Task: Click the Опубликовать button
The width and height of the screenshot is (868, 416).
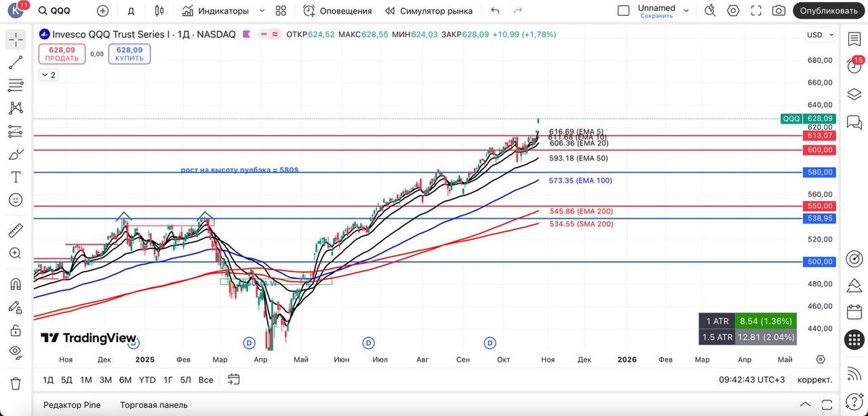Action: [x=829, y=11]
